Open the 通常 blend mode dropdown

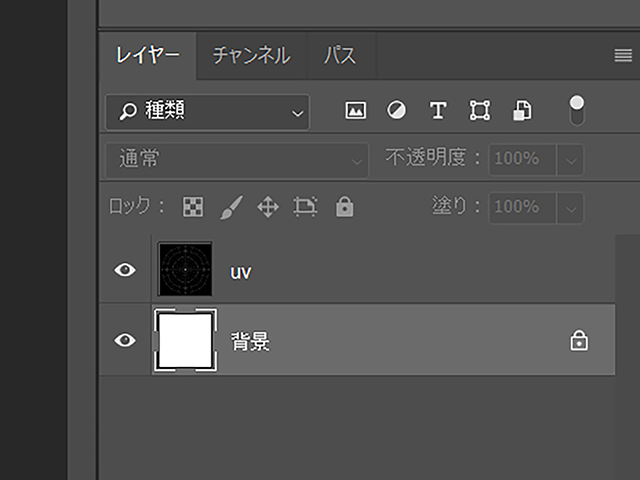(x=237, y=160)
